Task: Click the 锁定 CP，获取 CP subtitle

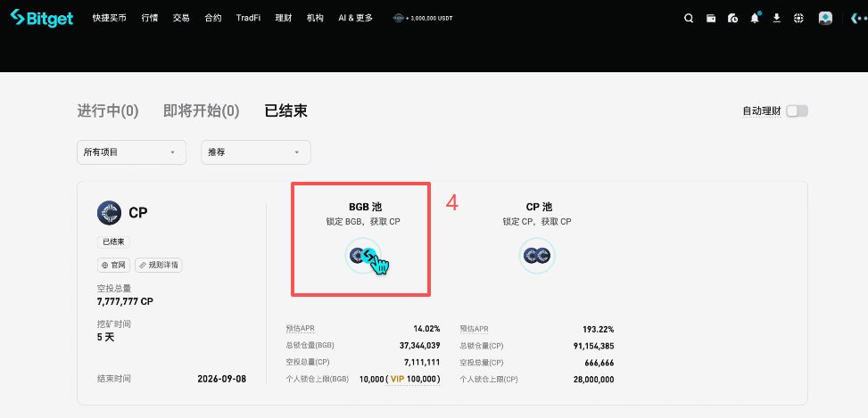Action: tap(537, 222)
